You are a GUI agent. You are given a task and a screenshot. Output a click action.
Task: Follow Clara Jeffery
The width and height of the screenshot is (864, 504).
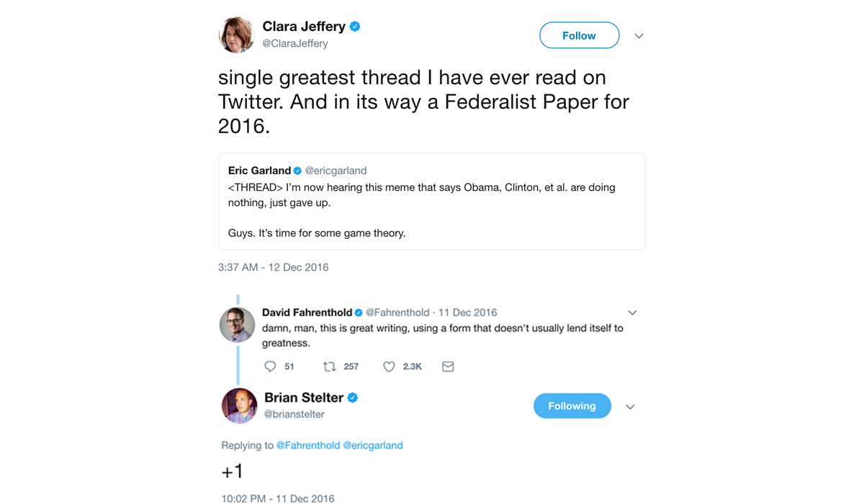[579, 35]
